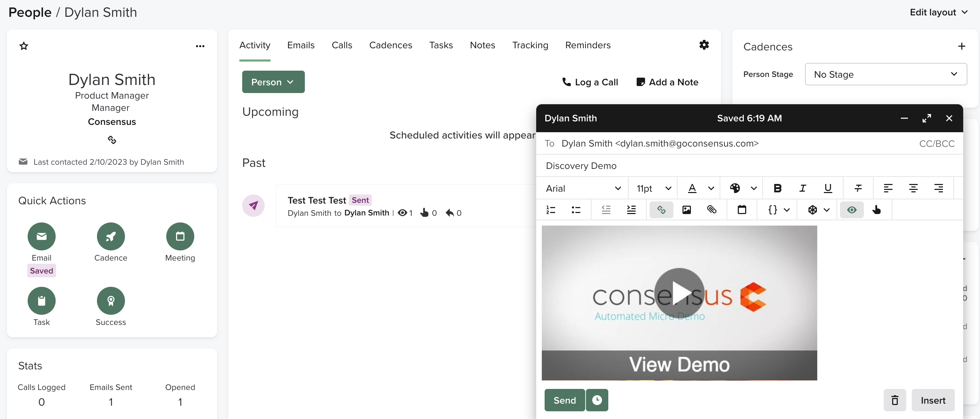Screen dimensions: 980x419
Task: Click the paperclip attachment icon
Action: point(712,210)
